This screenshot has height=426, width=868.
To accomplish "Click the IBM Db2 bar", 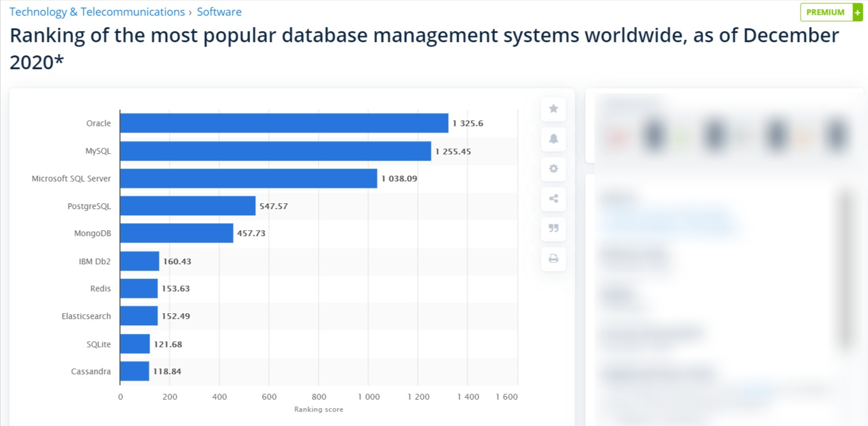I will [139, 261].
